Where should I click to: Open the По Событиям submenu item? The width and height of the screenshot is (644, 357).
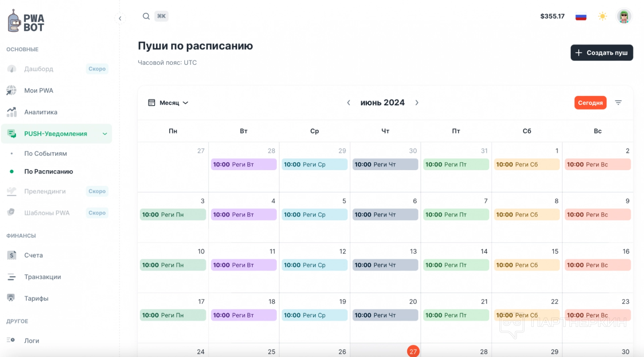46,153
